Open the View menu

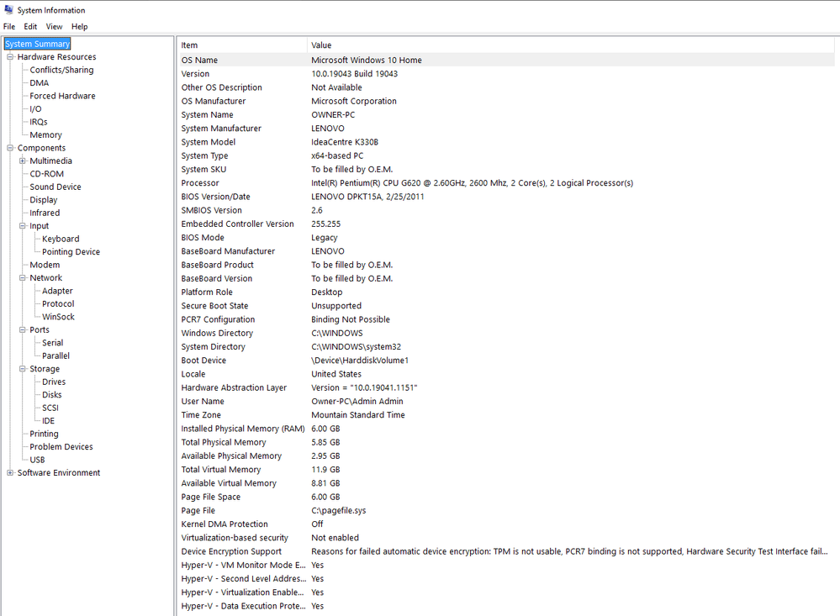click(54, 26)
